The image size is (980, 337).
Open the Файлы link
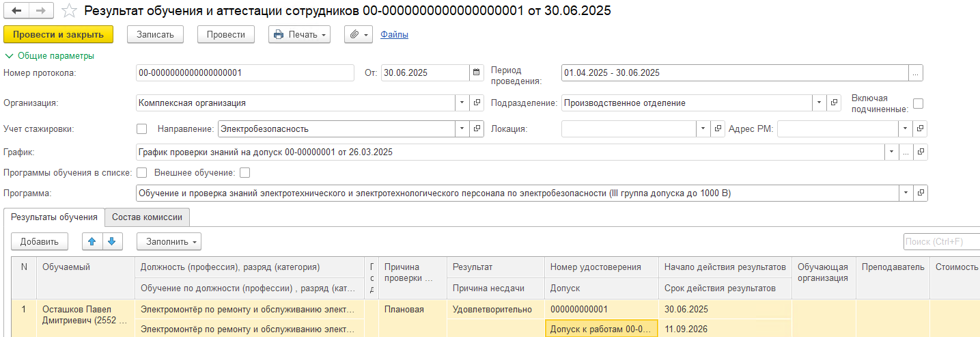pos(394,34)
